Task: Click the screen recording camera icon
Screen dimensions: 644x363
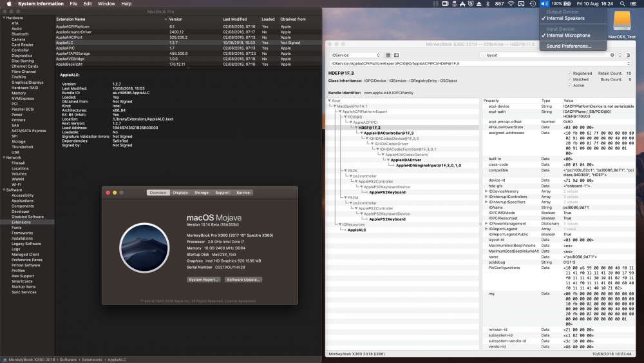Action: [445, 4]
